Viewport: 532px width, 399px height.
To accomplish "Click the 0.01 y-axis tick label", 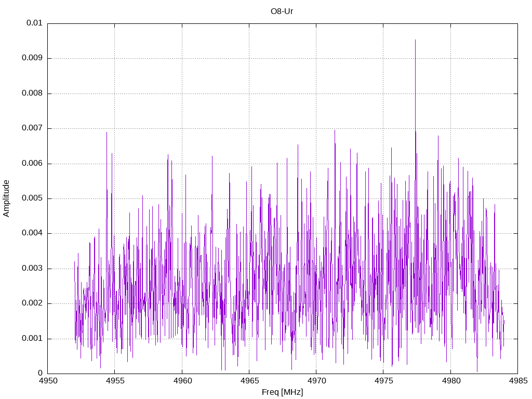I will point(34,23).
